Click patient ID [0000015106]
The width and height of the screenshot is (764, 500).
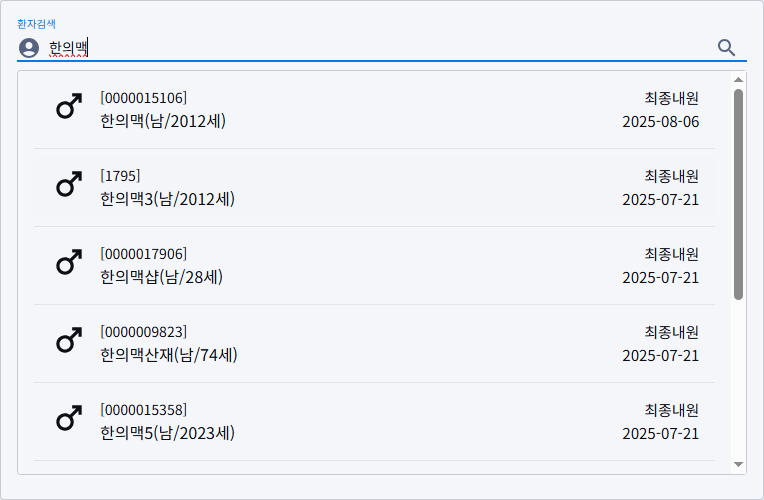(143, 97)
